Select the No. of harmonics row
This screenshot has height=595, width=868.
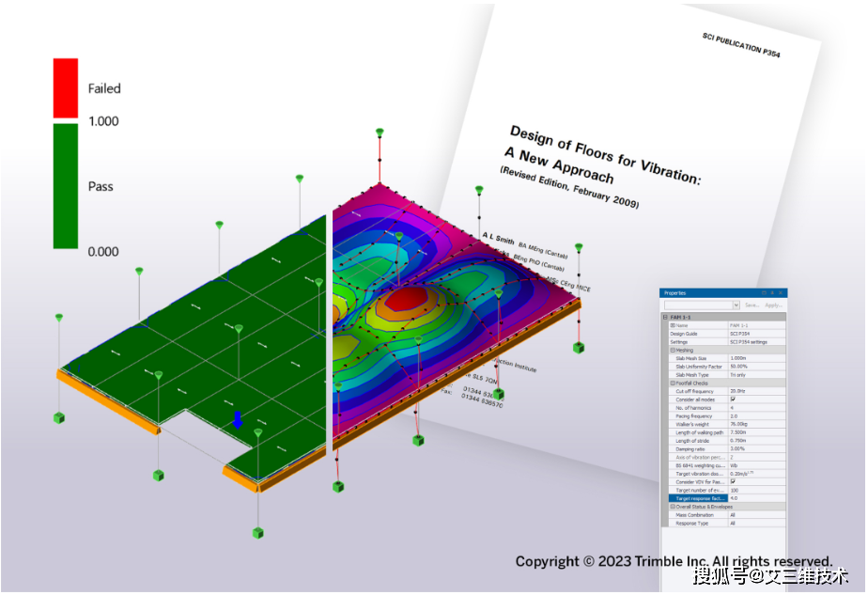[x=727, y=408]
